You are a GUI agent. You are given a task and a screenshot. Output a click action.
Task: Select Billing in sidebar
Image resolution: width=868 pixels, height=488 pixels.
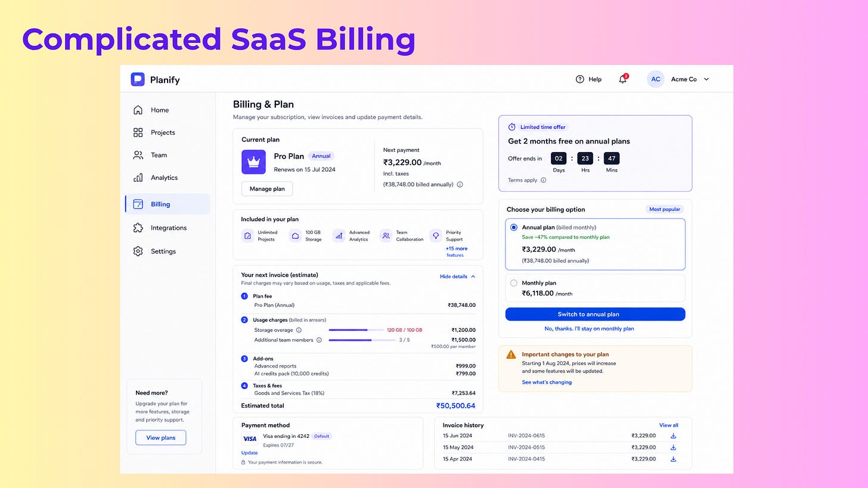[168, 204]
